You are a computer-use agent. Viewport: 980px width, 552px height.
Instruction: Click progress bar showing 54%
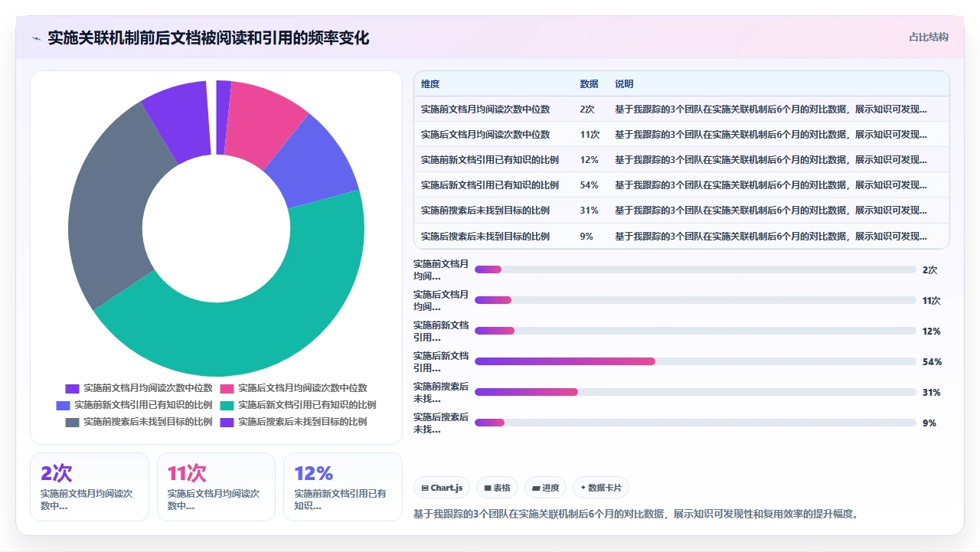pos(695,361)
